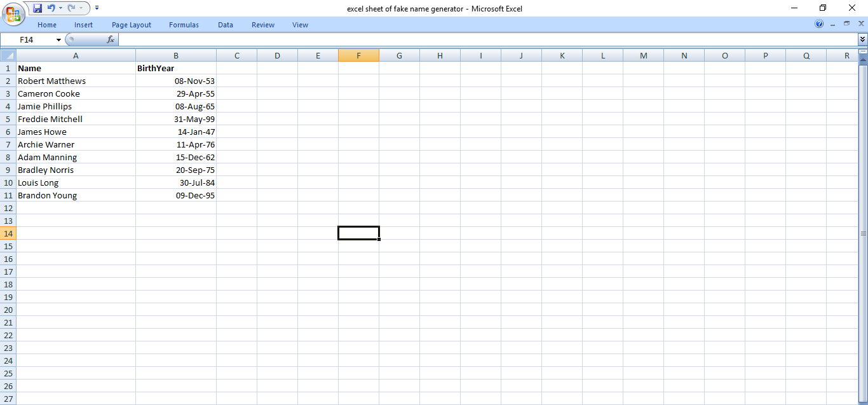Select column A header
Viewport: 868px width, 405px height.
coord(76,55)
